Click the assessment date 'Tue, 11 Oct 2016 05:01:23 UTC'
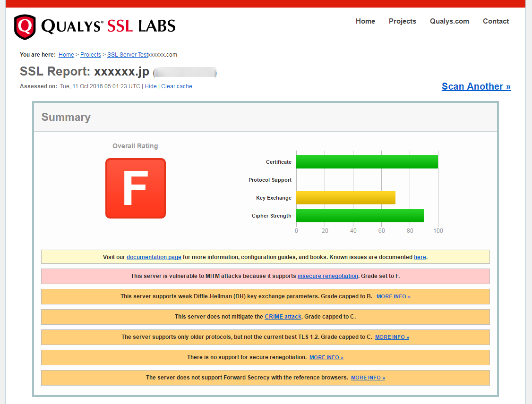 pos(100,86)
